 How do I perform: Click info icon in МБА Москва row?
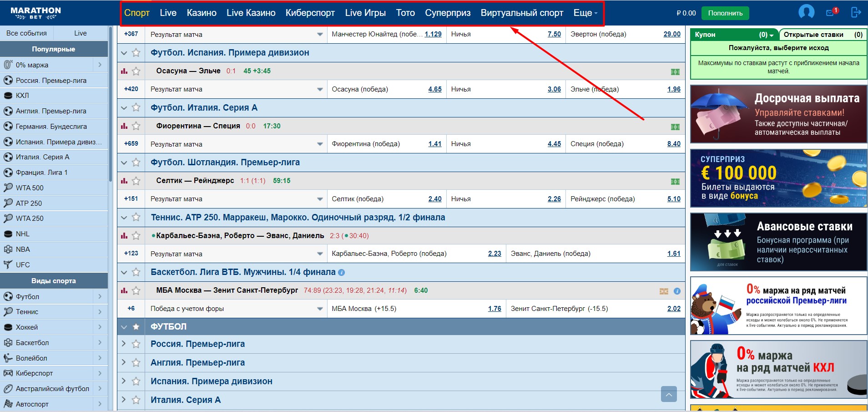pos(677,291)
